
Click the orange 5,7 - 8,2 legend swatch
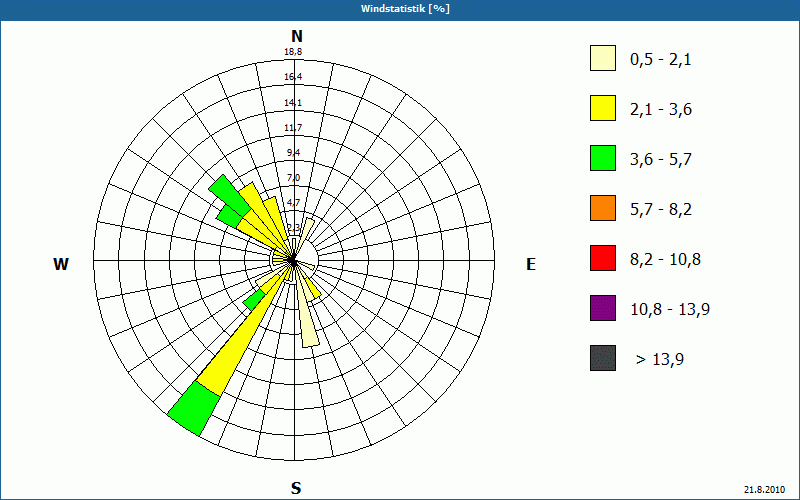[x=603, y=208]
